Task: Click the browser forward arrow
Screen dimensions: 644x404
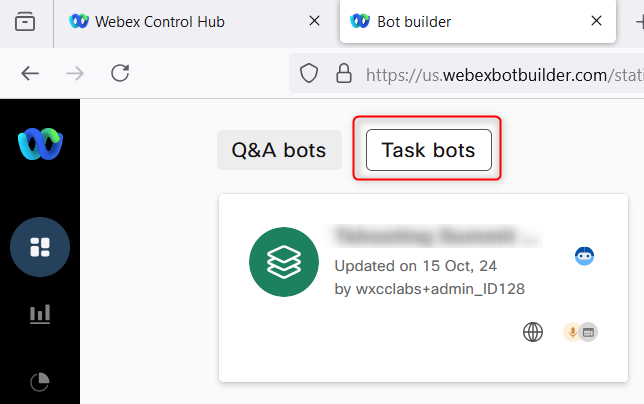Action: coord(75,73)
